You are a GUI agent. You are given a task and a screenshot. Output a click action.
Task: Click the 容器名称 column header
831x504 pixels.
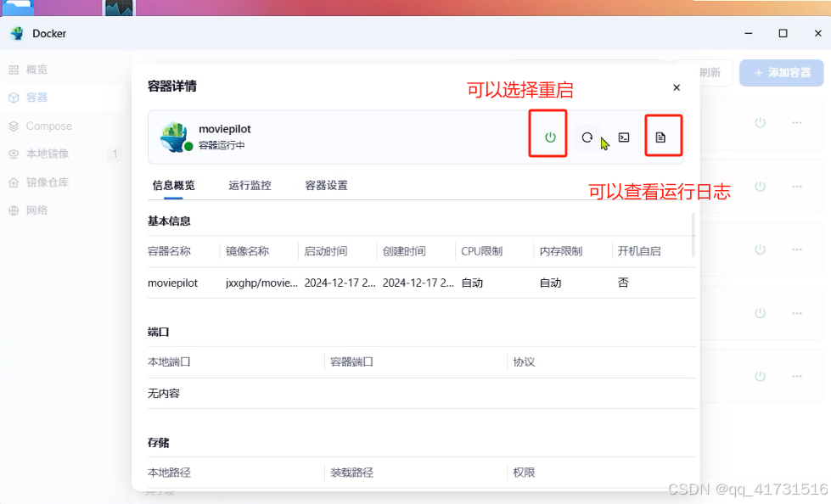coord(169,251)
